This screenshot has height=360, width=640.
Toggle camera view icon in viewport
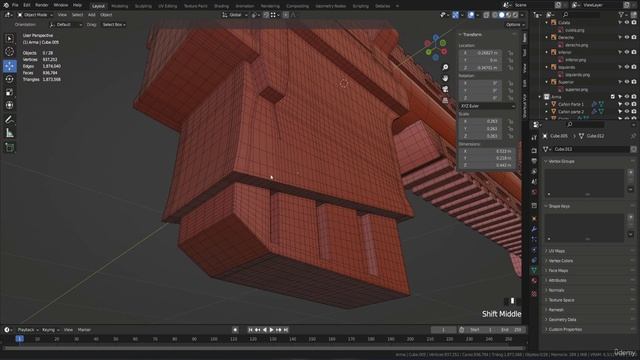(x=445, y=89)
